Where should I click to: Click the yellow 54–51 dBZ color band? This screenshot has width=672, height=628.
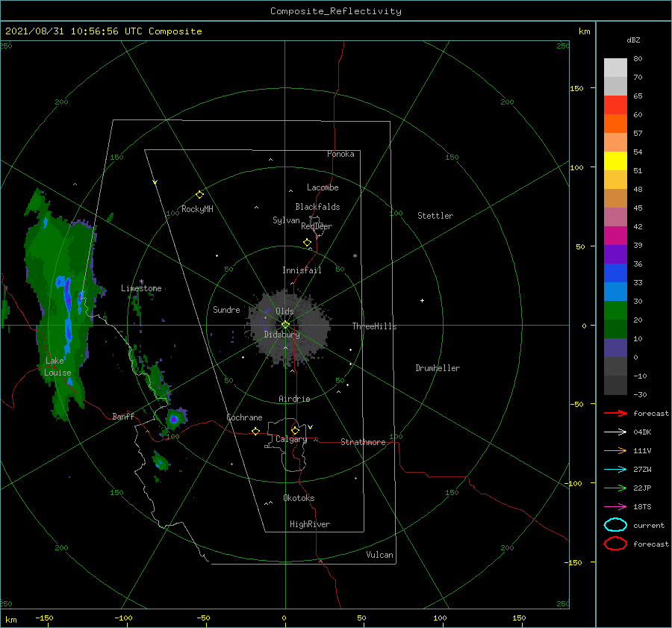click(x=615, y=161)
